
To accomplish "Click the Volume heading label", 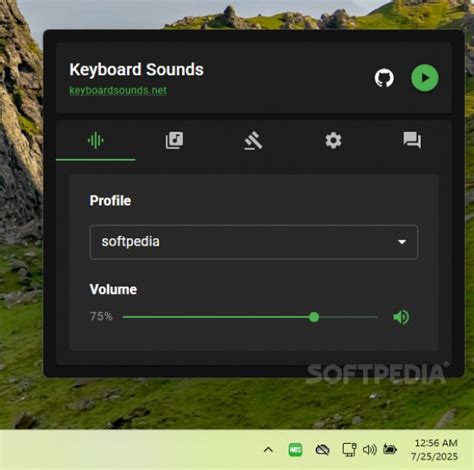I will click(x=113, y=289).
